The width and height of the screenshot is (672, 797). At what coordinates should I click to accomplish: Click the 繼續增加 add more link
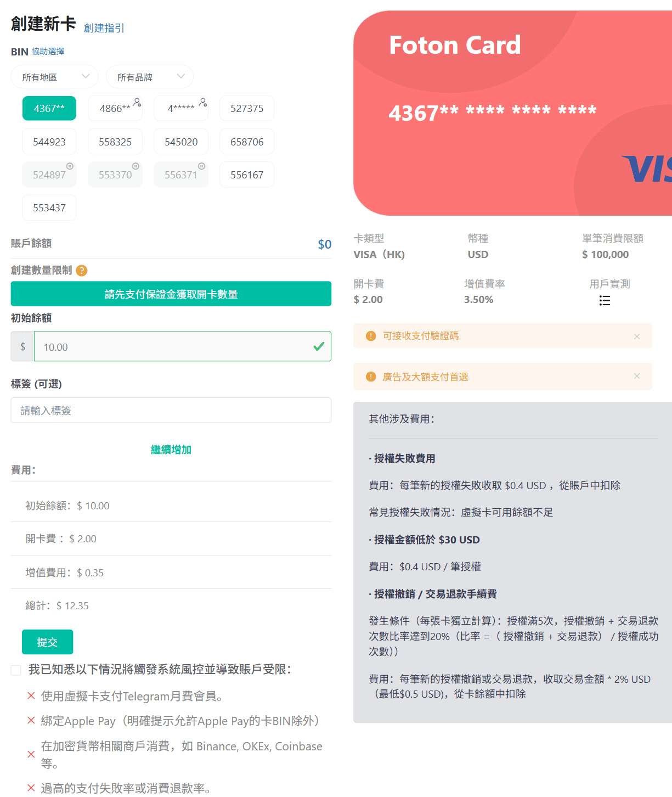coord(171,450)
